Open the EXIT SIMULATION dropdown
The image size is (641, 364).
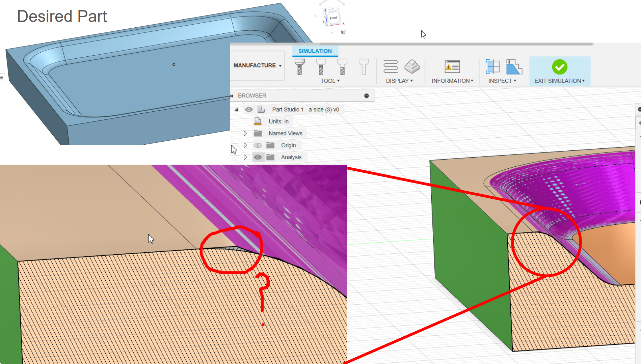560,81
